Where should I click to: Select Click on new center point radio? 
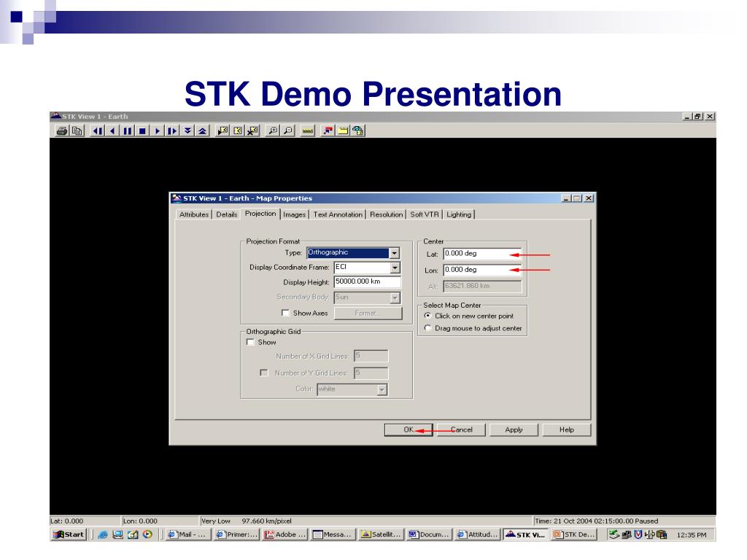(x=427, y=316)
